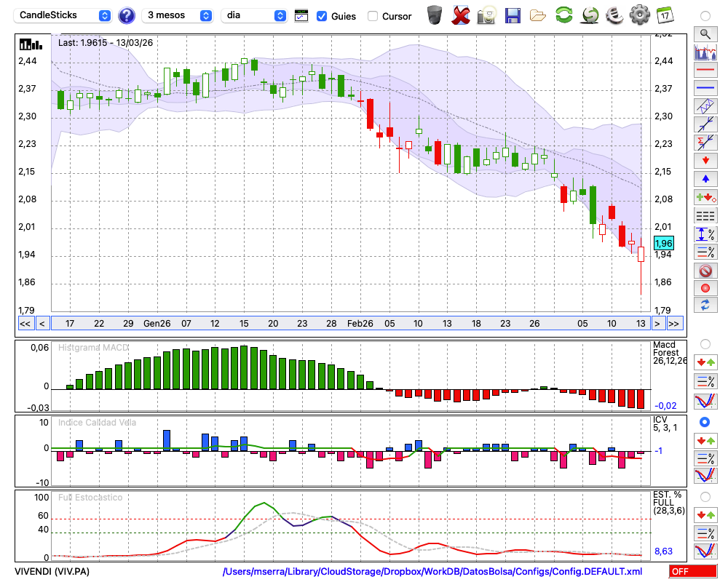The image size is (728, 582).
Task: Uncheck the Guies checkbox
Action: click(x=322, y=16)
